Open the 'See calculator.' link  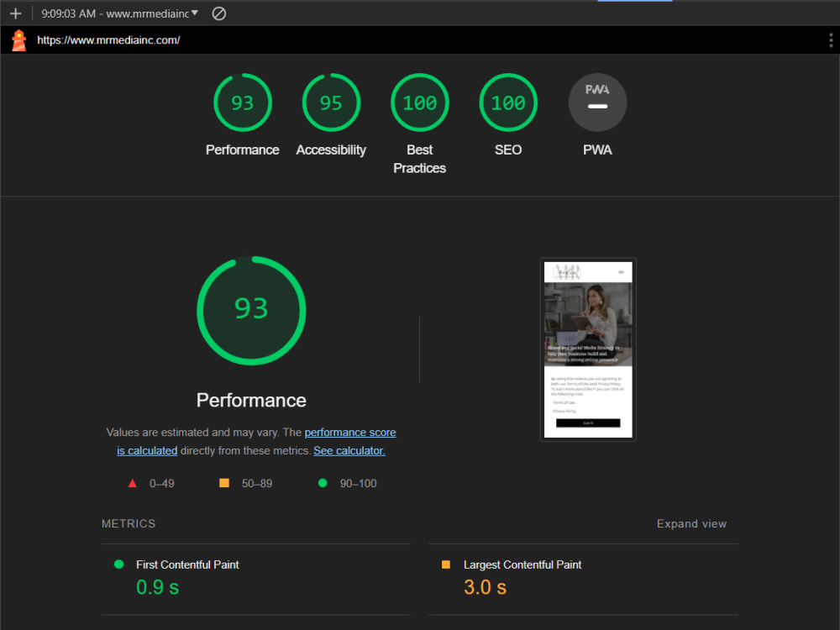point(349,450)
